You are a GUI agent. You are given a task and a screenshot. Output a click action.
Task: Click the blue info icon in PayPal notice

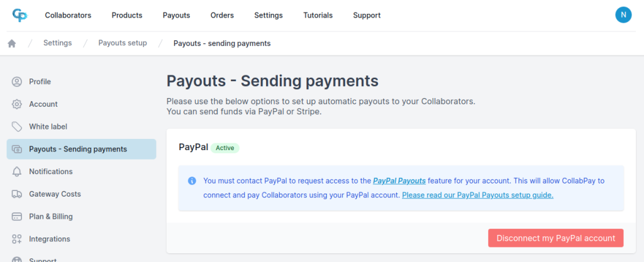192,181
